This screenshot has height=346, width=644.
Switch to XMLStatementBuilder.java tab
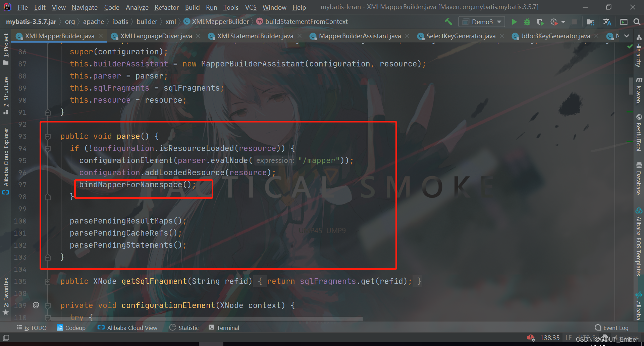point(255,36)
